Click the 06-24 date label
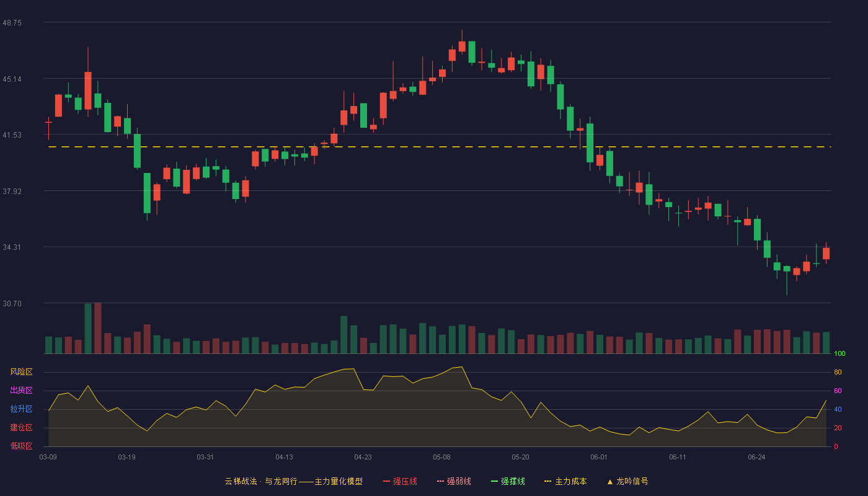868x496 pixels. click(x=756, y=457)
